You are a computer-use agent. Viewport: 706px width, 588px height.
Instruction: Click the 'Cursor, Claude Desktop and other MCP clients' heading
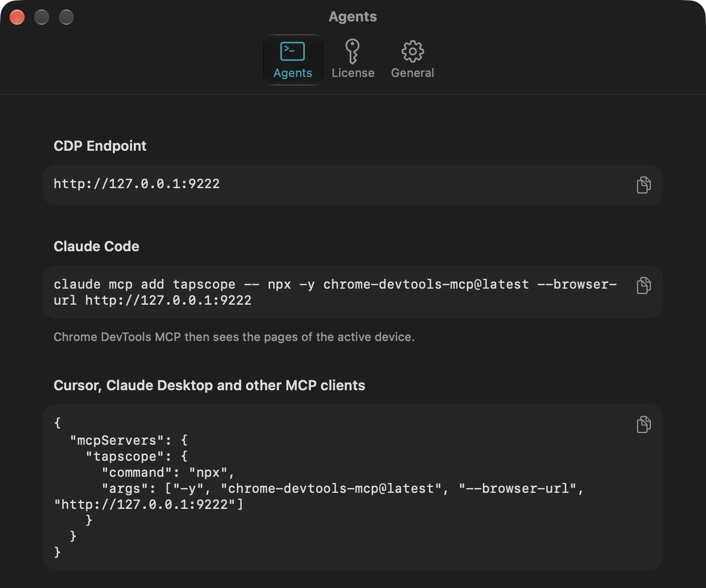tap(209, 385)
